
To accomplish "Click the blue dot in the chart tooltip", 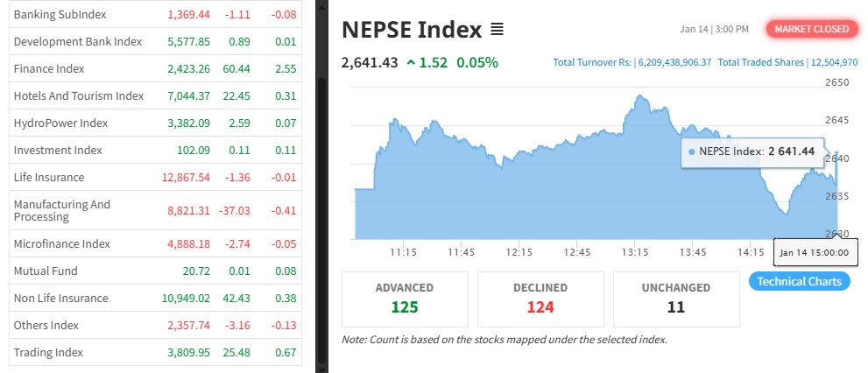I will click(x=692, y=151).
